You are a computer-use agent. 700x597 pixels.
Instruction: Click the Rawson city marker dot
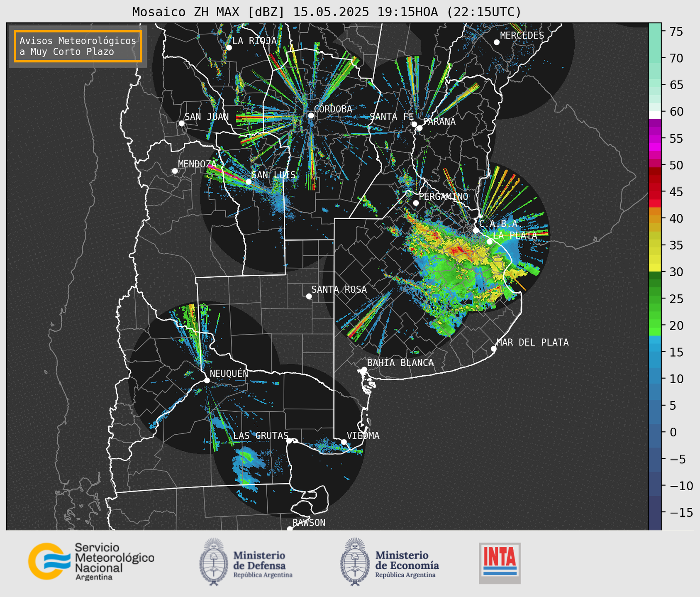pos(290,528)
